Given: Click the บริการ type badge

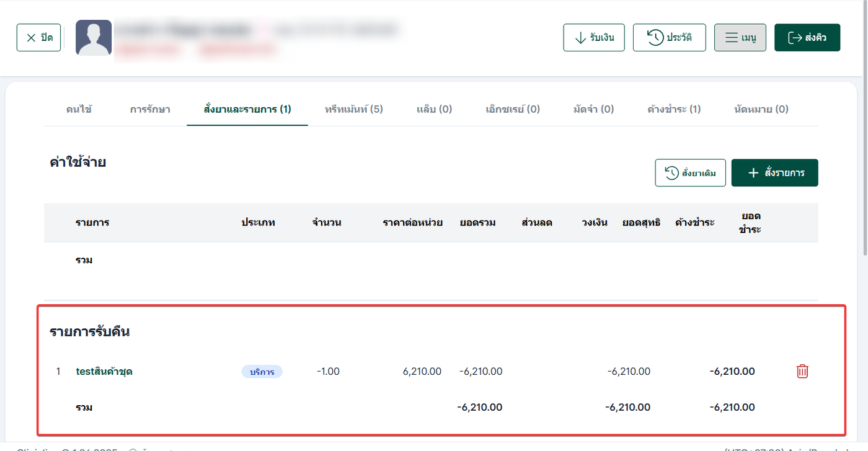Looking at the screenshot, I should [262, 372].
